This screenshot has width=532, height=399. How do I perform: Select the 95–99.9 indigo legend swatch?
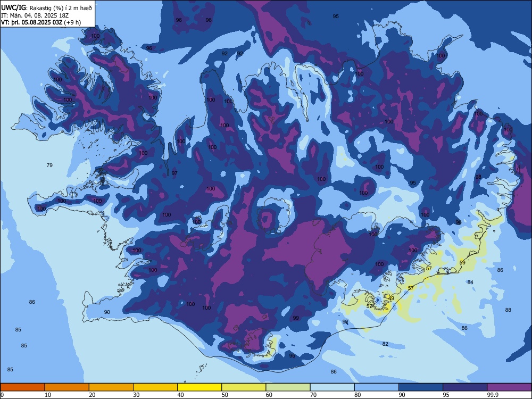(465, 387)
